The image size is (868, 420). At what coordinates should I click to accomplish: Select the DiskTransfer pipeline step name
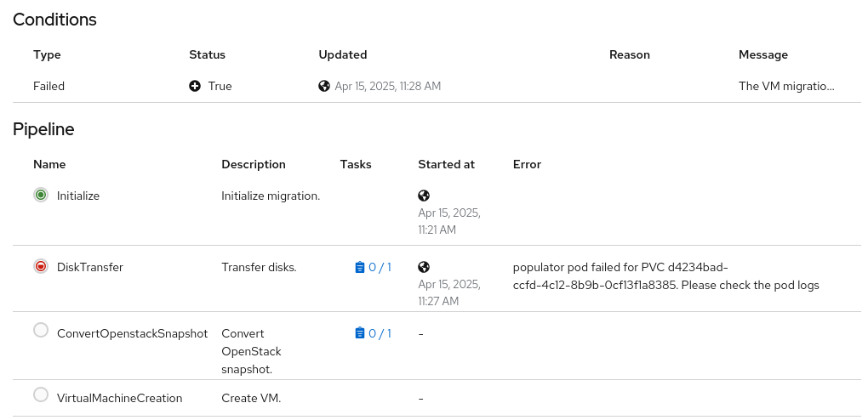tap(89, 267)
